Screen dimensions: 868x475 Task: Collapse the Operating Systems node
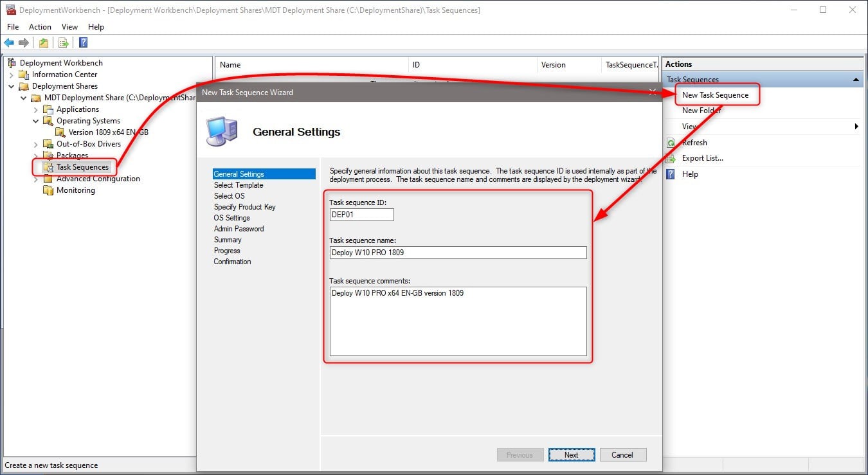point(36,121)
